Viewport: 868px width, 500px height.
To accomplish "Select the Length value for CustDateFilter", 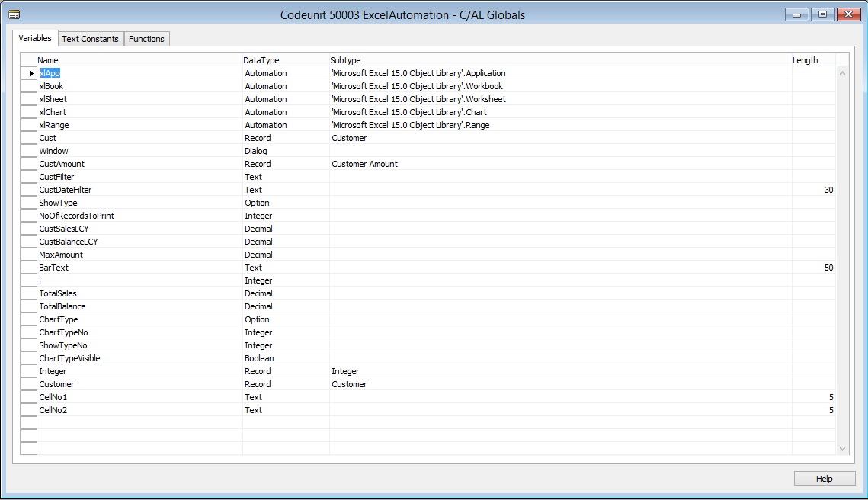I will tap(828, 190).
